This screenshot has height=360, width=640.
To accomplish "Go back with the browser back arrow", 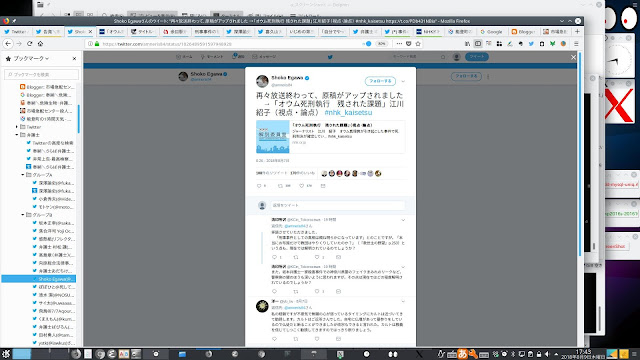I will pyautogui.click(x=8, y=43).
